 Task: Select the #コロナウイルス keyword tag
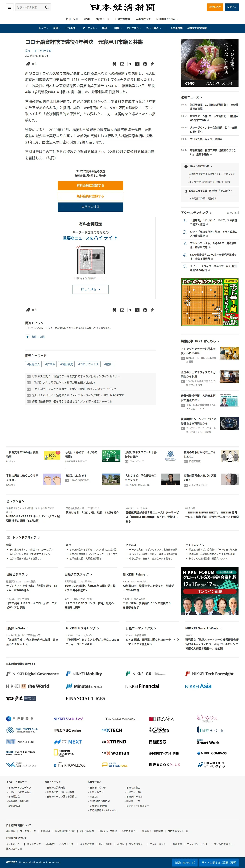point(88,364)
